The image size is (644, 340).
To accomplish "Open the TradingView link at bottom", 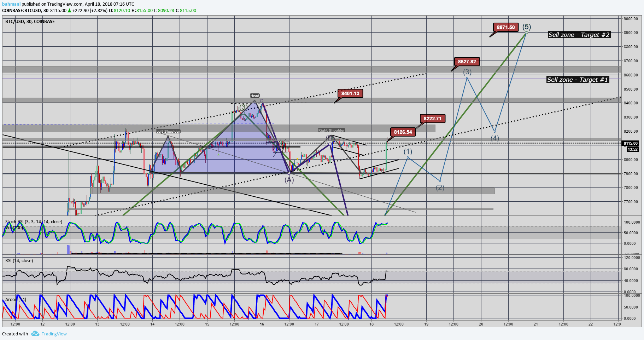I will 54,334.
